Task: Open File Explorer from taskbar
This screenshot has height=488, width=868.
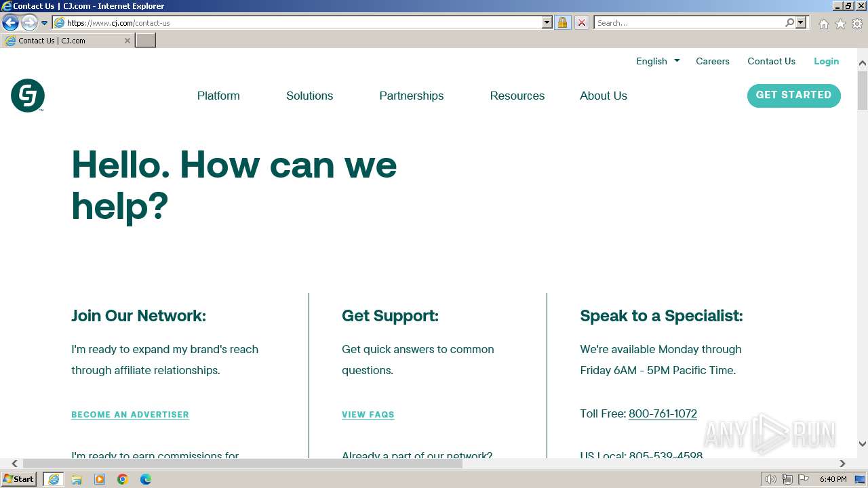Action: click(77, 479)
